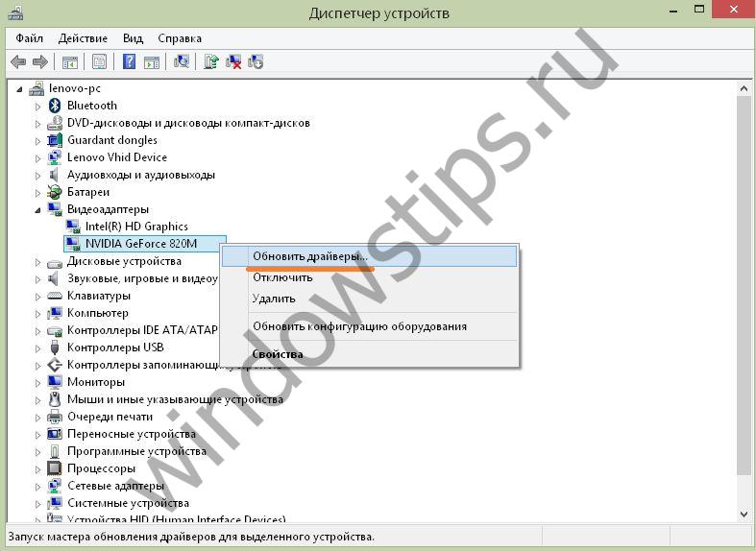Click Scan for hardware changes icon
The image size is (756, 551).
182,61
